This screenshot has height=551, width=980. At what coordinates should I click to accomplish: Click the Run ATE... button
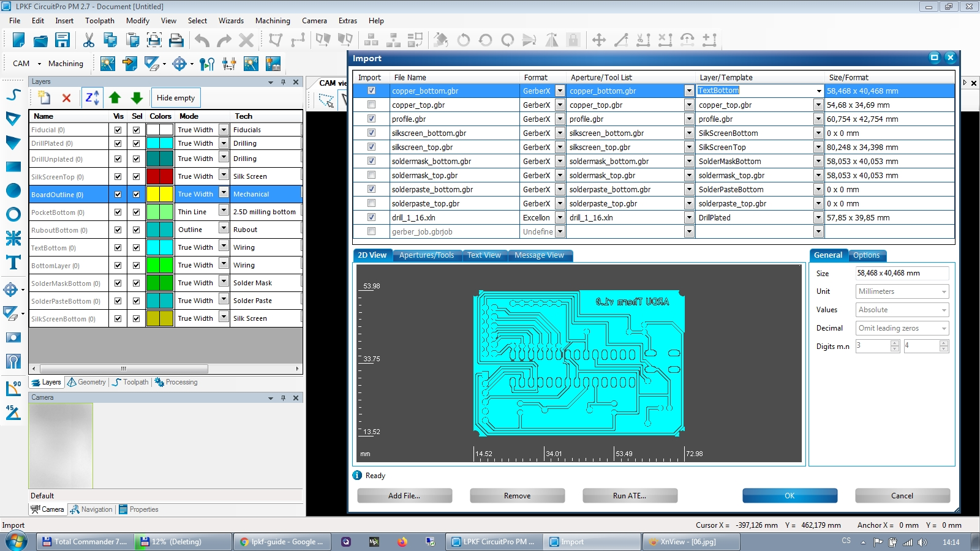click(630, 496)
